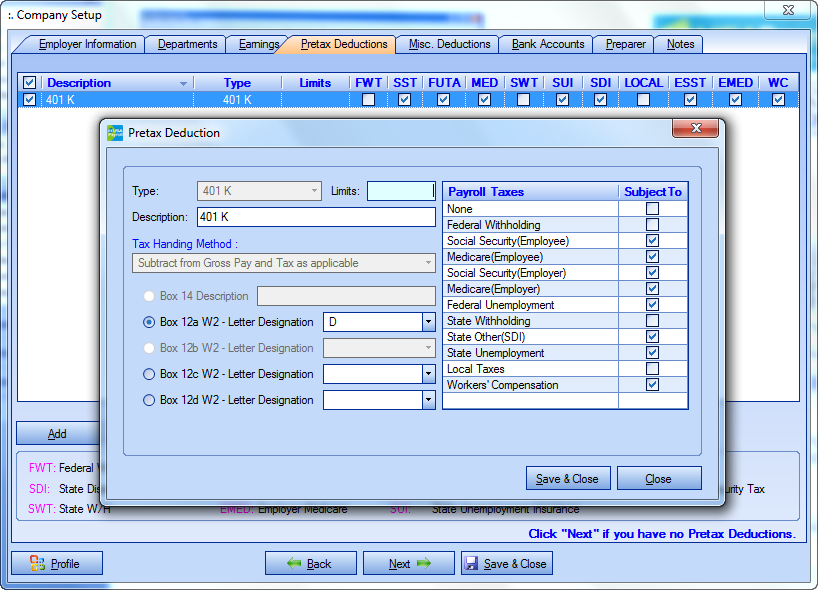Image resolution: width=818 pixels, height=590 pixels.
Task: Click the Description text field
Action: pyautogui.click(x=315, y=217)
